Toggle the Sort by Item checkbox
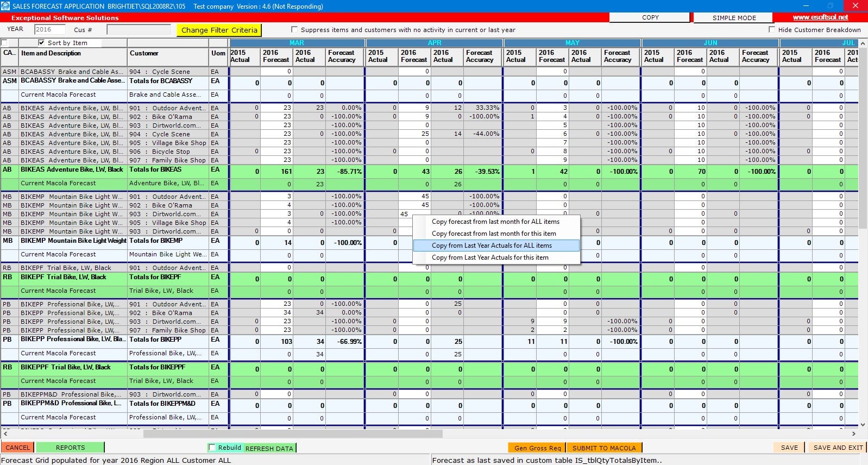This screenshot has height=465, width=868. pyautogui.click(x=42, y=42)
